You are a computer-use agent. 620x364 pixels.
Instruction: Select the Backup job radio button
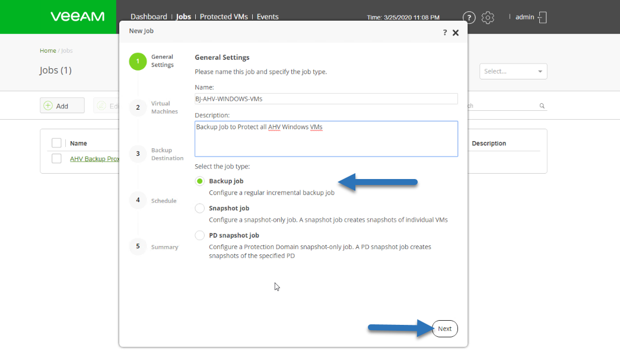[x=200, y=181]
